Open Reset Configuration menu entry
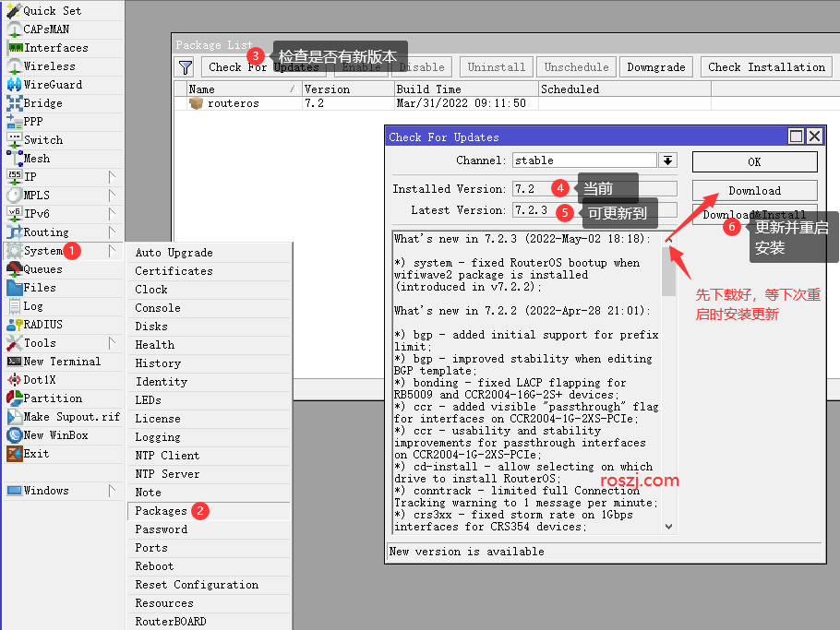 click(210, 585)
